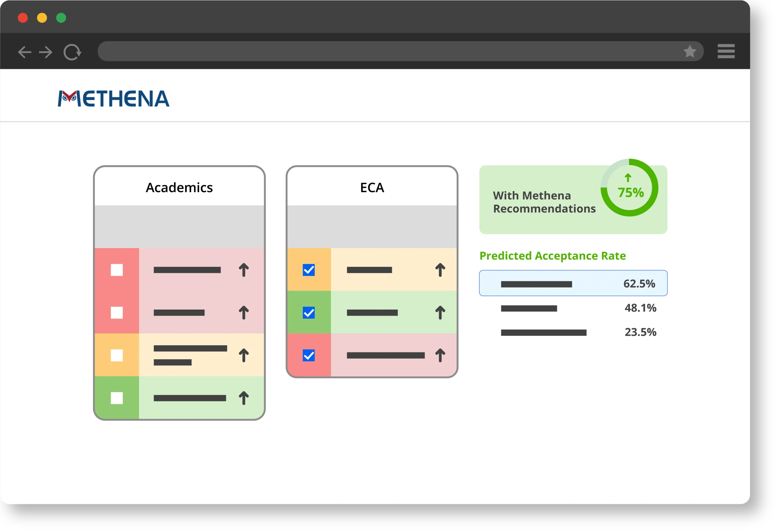Select the 62.5% acceptance rate row
The height and width of the screenshot is (532, 780).
(x=573, y=284)
